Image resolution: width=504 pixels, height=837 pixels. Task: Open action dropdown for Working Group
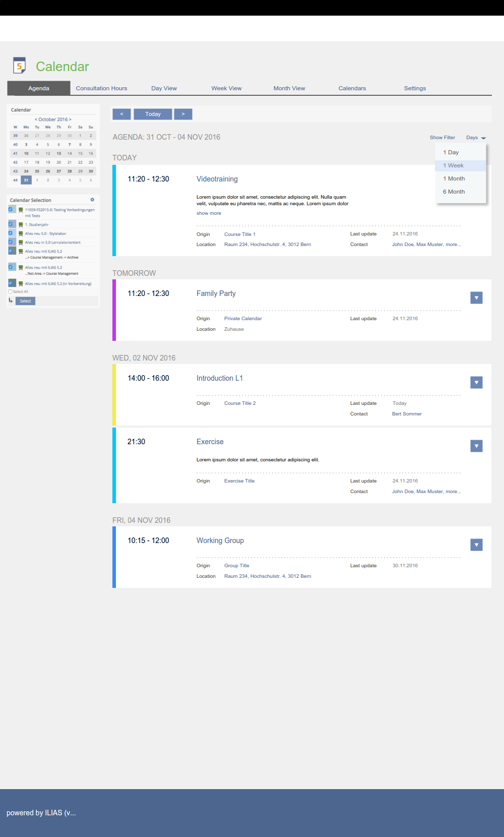tap(476, 545)
